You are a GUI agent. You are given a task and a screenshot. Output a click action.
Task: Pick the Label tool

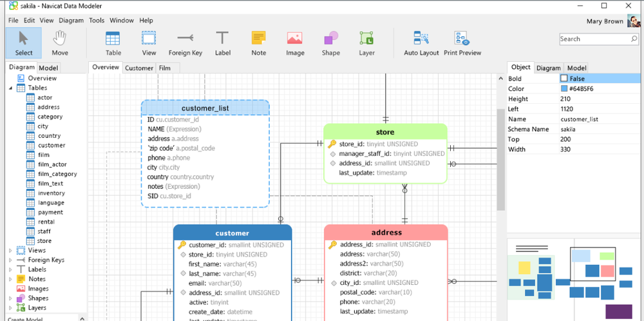222,43
